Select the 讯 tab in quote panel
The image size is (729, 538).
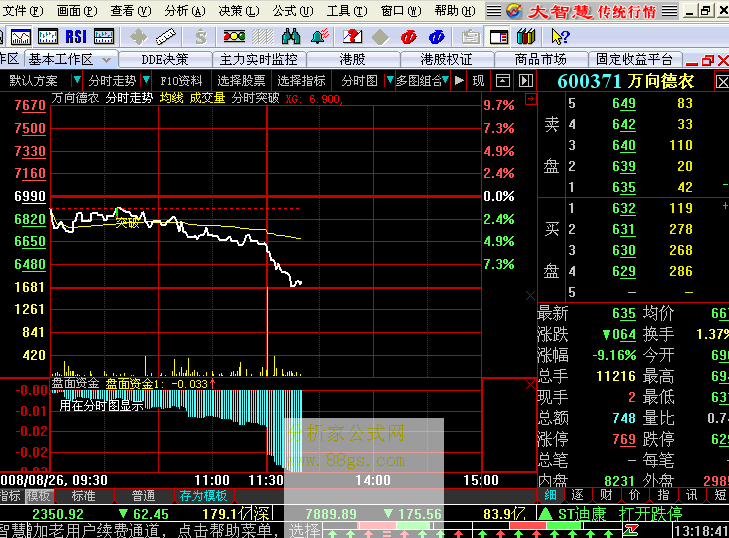pyautogui.click(x=691, y=495)
